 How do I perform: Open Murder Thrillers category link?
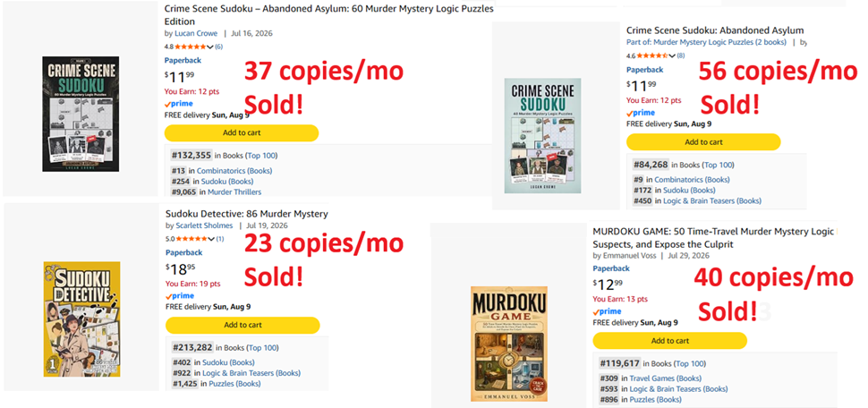pyautogui.click(x=234, y=192)
